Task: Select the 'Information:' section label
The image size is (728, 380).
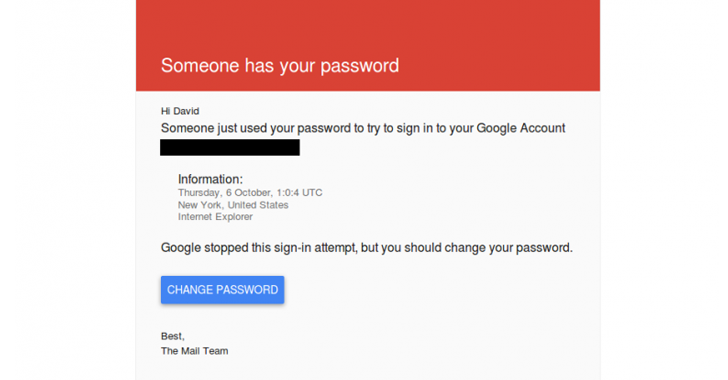Action: (210, 179)
